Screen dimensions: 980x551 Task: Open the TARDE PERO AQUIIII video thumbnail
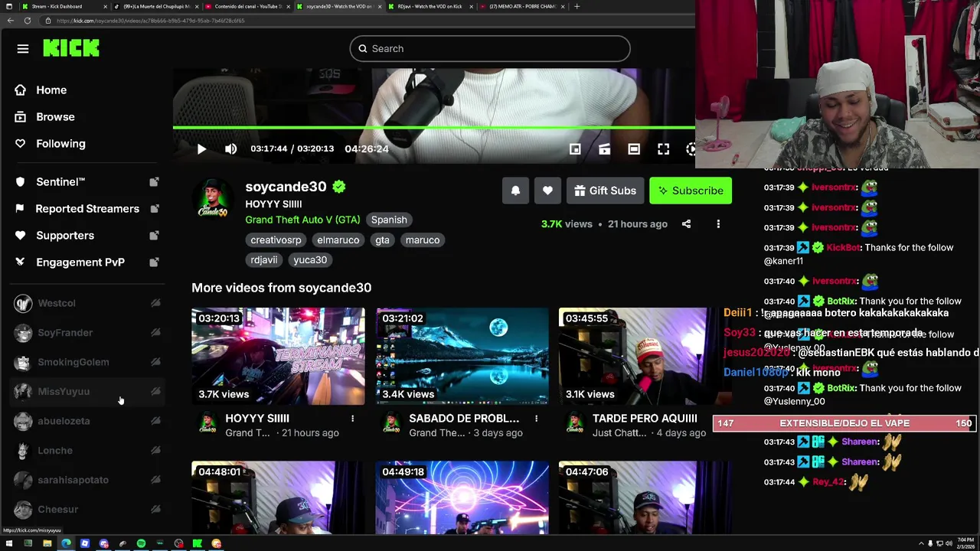tap(645, 357)
